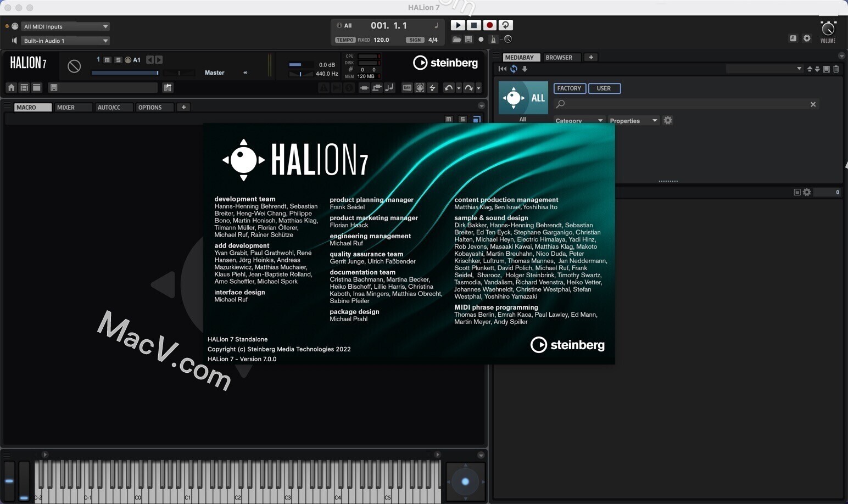Screen dimensions: 848x504
Task: Select ALL instruments thumbnail
Action: coord(523,98)
